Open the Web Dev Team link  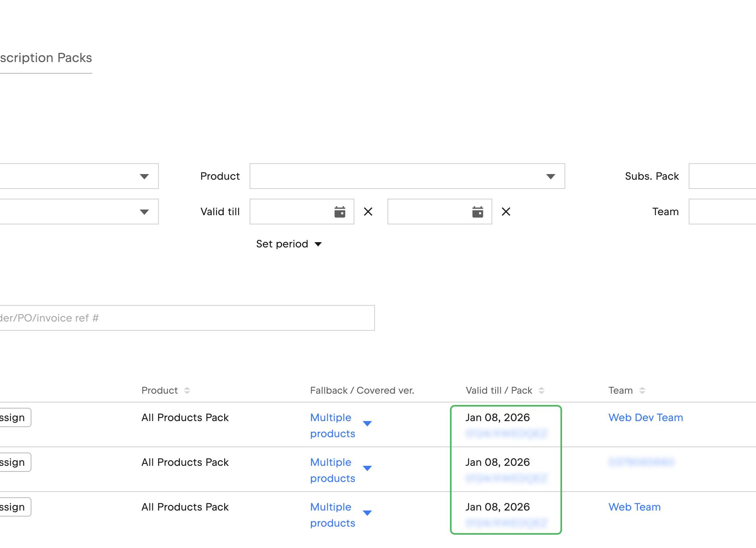pyautogui.click(x=645, y=417)
